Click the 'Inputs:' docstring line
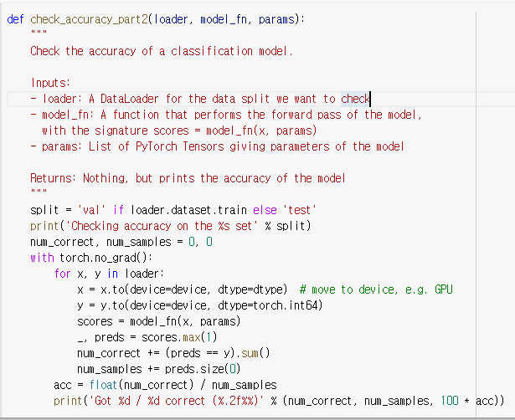515x420 pixels. (x=50, y=83)
